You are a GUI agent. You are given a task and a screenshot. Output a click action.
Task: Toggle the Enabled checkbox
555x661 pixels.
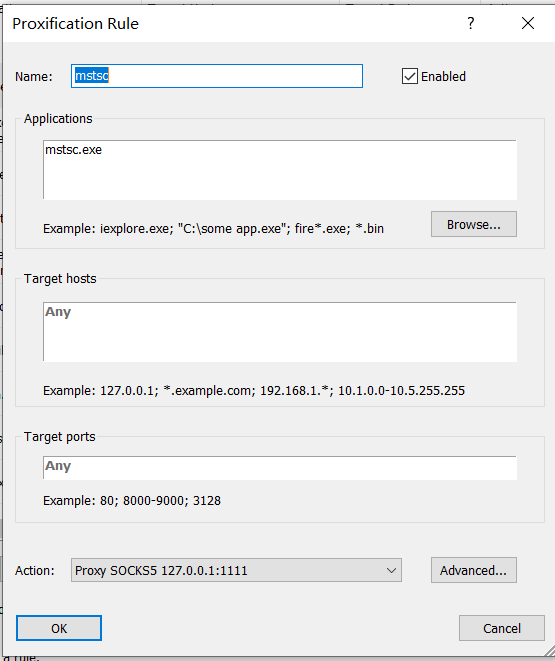(410, 76)
